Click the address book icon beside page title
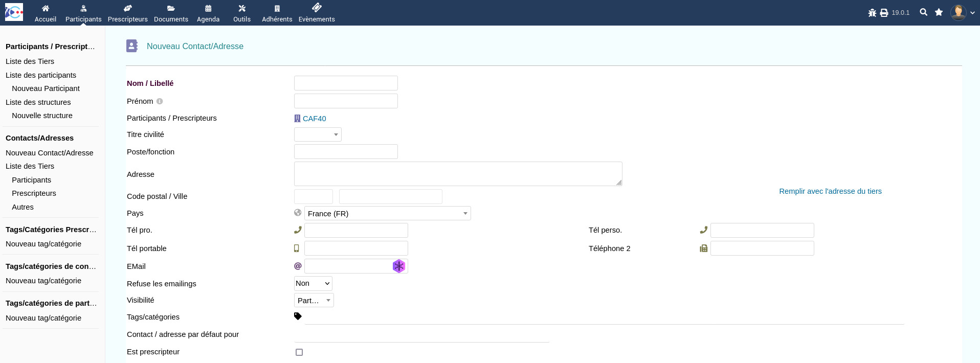The image size is (980, 363). pos(132,46)
